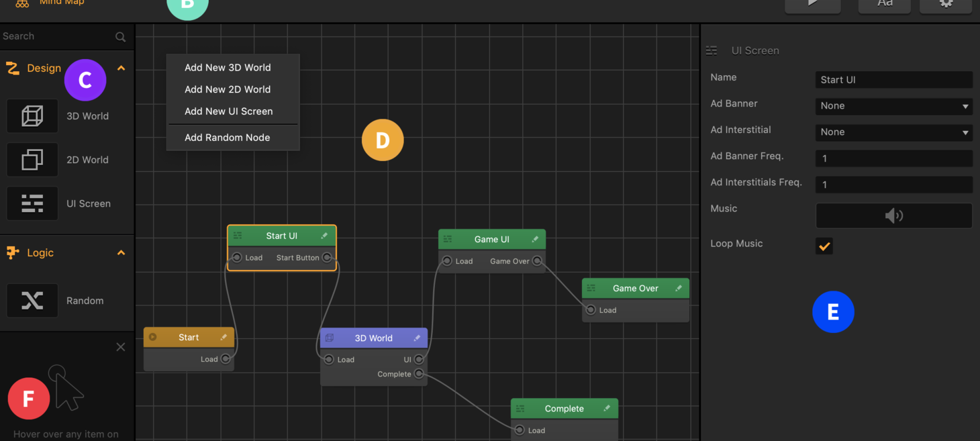Select the Game Over node title

click(x=635, y=288)
